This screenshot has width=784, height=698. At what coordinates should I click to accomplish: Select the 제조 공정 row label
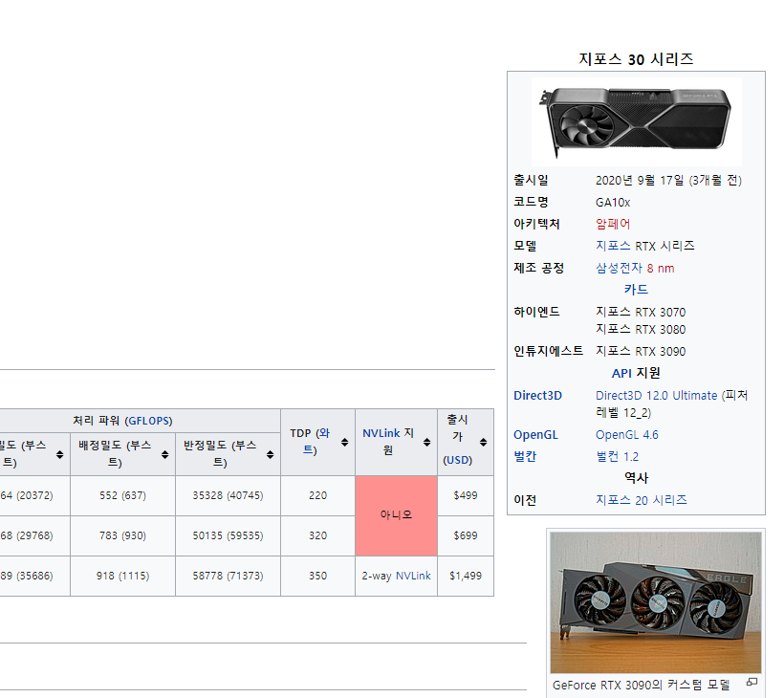538,268
